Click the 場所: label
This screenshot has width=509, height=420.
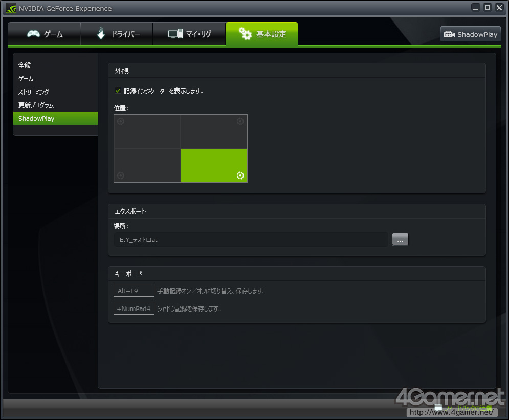coord(121,226)
